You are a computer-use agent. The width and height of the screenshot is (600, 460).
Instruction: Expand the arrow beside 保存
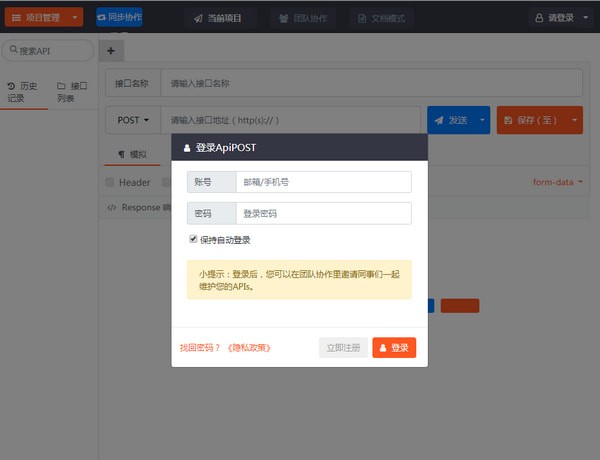[x=574, y=120]
